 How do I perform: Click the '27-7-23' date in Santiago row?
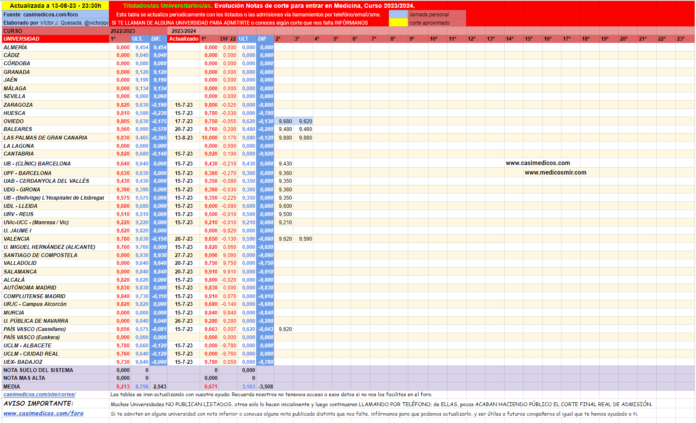tap(184, 255)
